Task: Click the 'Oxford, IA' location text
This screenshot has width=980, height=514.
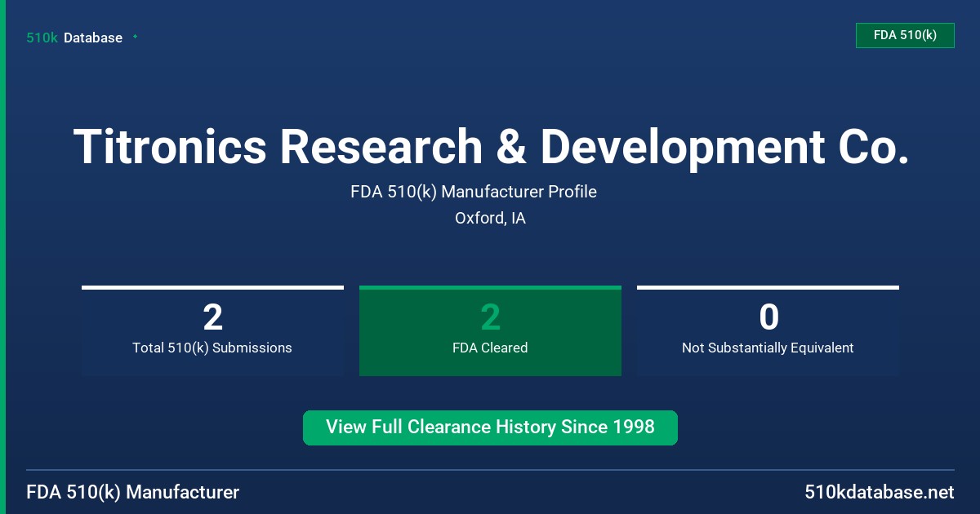Action: click(490, 218)
